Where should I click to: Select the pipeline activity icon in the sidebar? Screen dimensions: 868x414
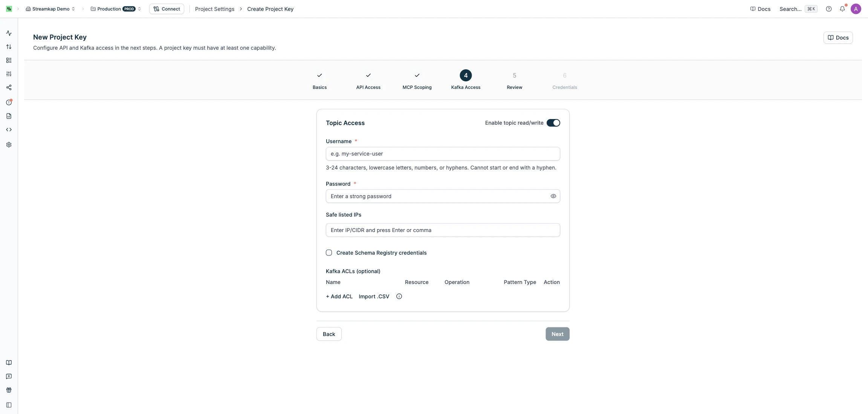9,33
